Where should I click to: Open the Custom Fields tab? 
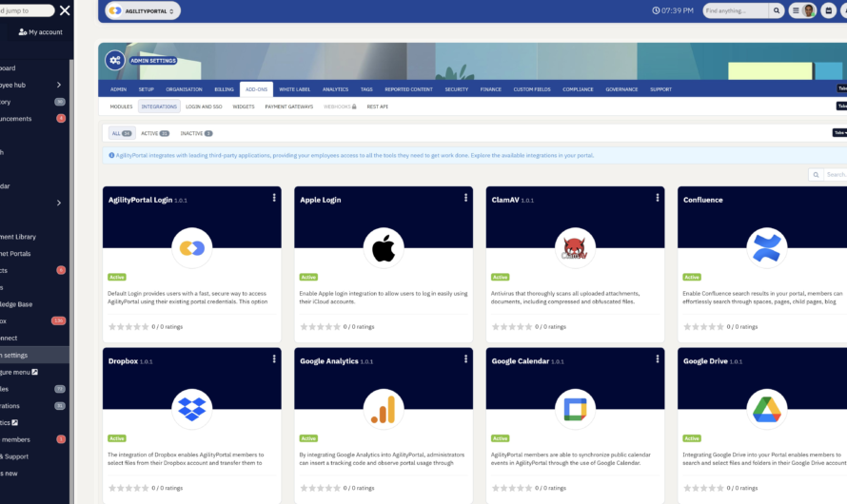pos(532,89)
